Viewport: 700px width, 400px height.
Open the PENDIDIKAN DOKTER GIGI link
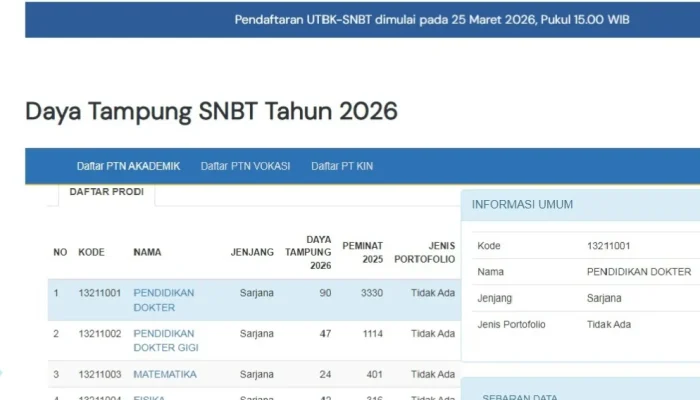(166, 341)
